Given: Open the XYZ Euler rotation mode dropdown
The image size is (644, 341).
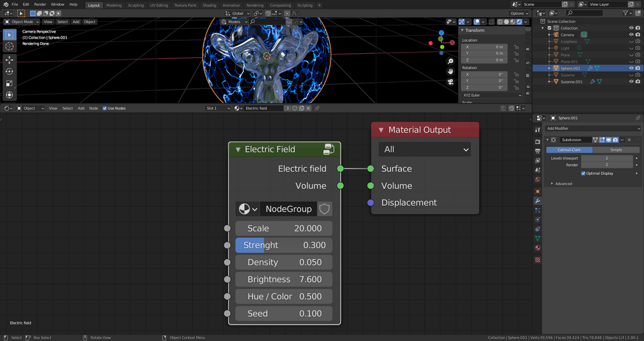Looking at the screenshot, I should click(491, 96).
